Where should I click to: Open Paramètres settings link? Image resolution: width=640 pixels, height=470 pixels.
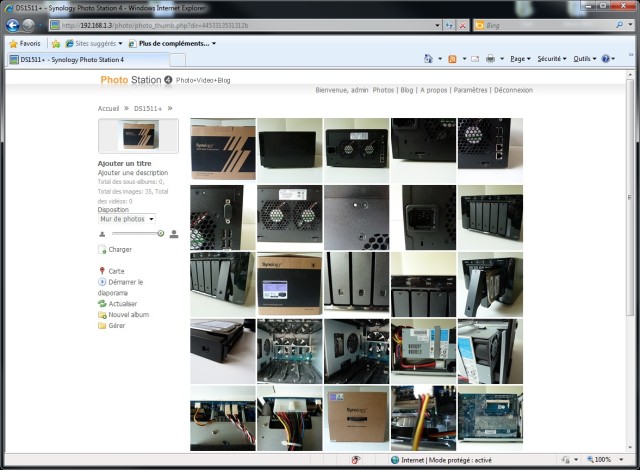pos(470,90)
